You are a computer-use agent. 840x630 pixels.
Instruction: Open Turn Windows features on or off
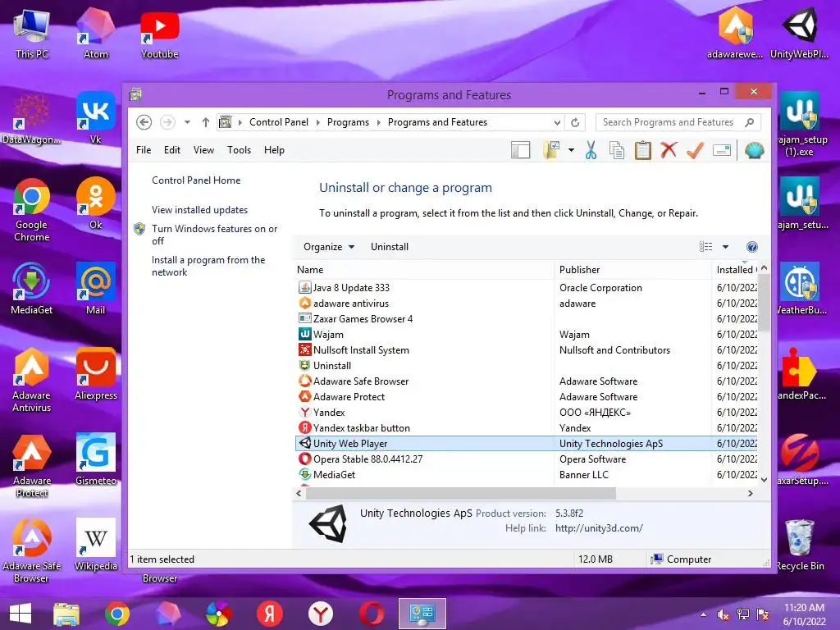[214, 235]
